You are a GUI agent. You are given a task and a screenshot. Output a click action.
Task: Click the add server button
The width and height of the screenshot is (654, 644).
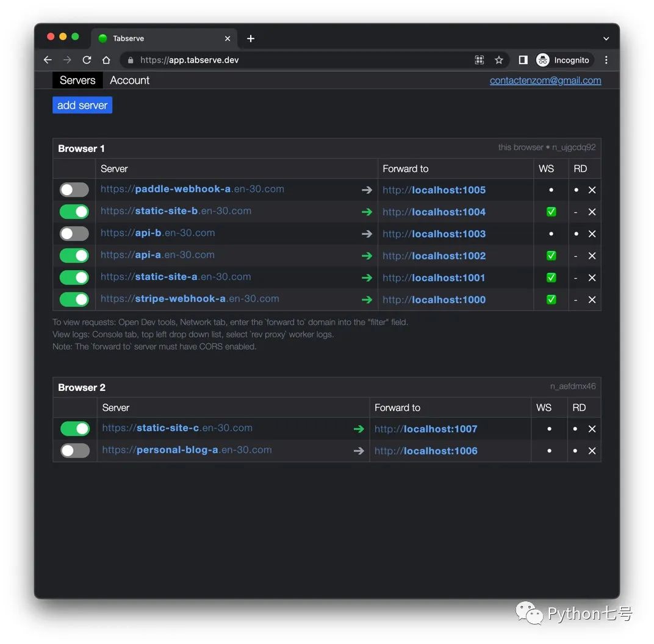click(x=82, y=105)
